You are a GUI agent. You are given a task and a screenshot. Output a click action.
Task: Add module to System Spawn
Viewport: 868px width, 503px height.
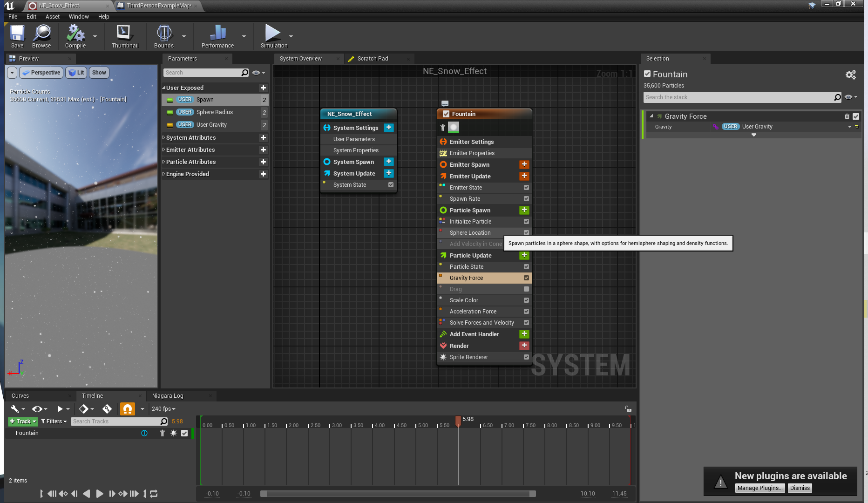pos(389,162)
